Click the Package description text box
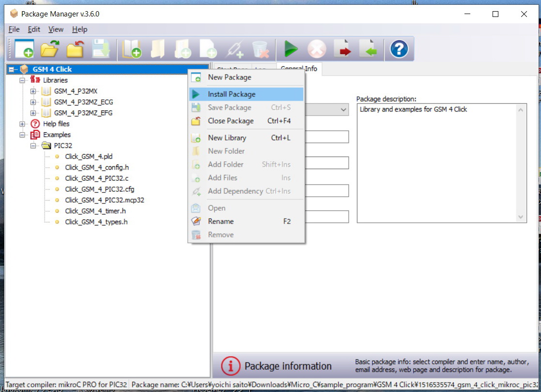The height and width of the screenshot is (392, 541). tap(442, 163)
